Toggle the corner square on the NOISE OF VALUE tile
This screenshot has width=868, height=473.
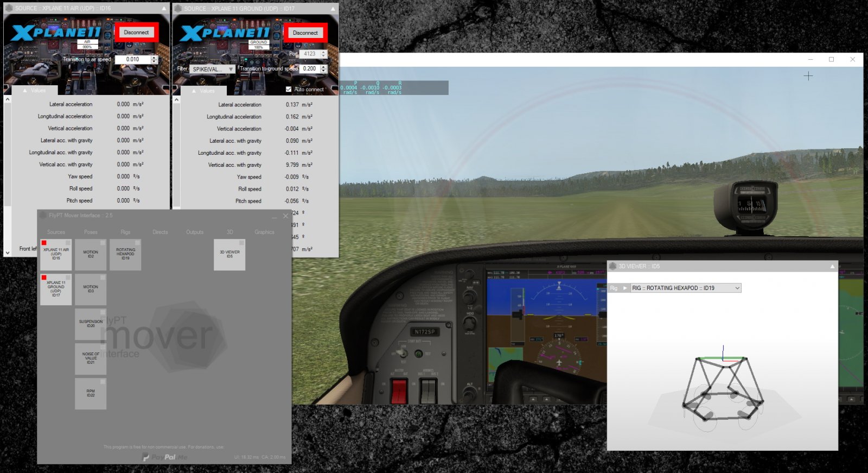click(x=103, y=347)
